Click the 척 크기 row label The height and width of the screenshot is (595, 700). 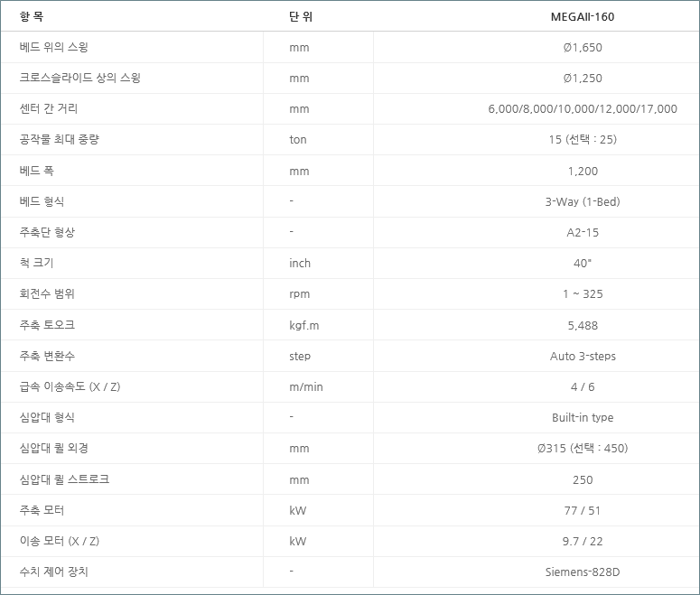(37, 263)
